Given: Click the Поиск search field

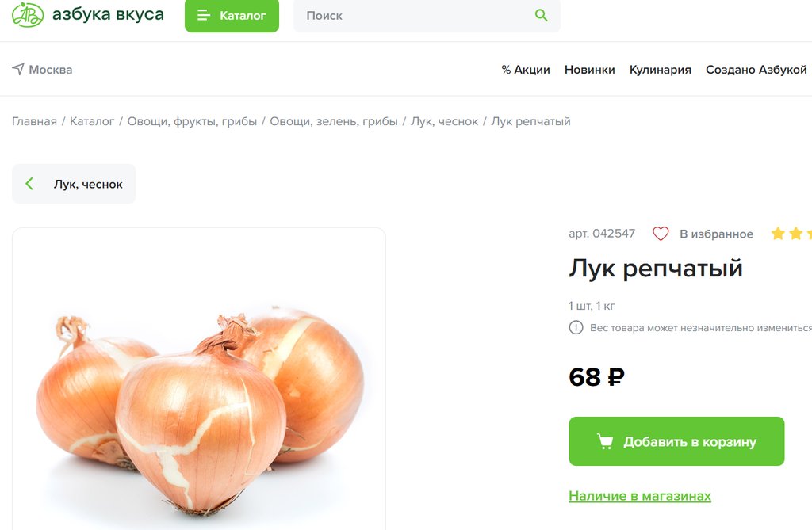Looking at the screenshot, I should tap(427, 16).
